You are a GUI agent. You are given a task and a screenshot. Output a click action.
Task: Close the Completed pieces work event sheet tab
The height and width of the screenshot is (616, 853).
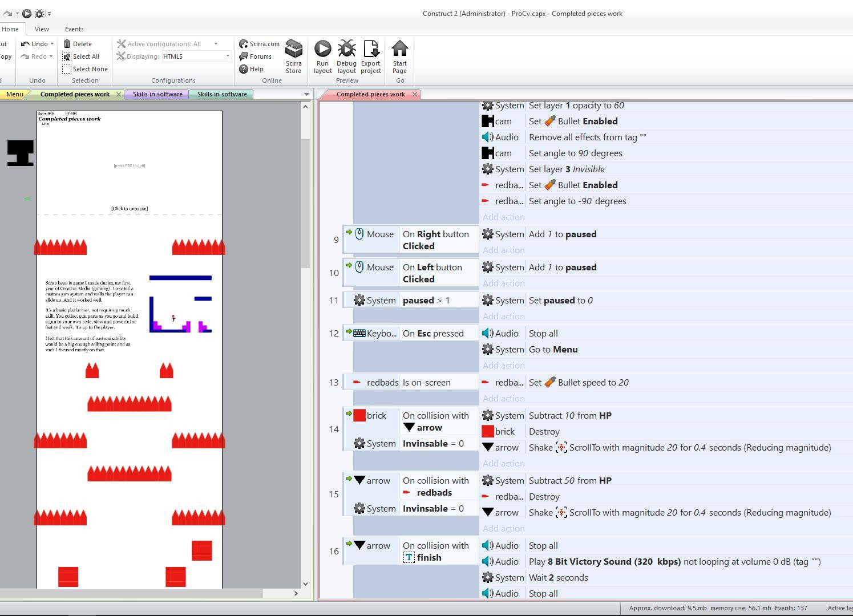415,94
